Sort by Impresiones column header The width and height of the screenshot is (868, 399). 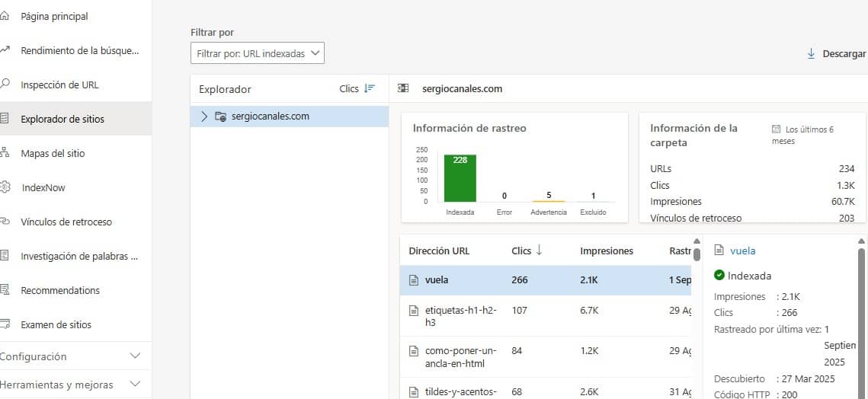tap(606, 251)
